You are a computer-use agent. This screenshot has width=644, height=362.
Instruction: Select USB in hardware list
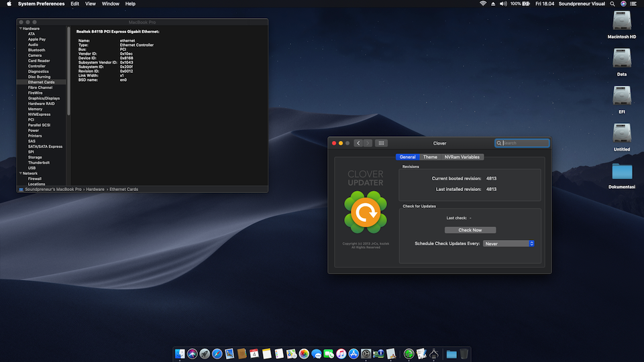(32, 168)
